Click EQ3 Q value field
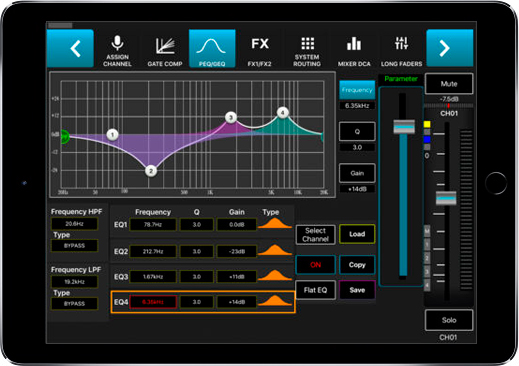 (197, 277)
